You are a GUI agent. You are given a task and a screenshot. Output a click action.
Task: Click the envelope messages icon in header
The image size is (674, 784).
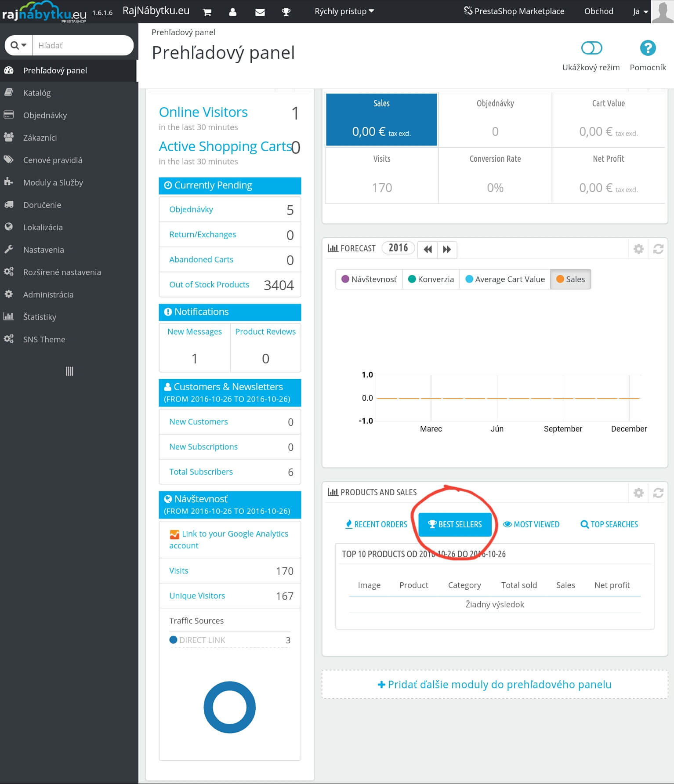point(260,12)
